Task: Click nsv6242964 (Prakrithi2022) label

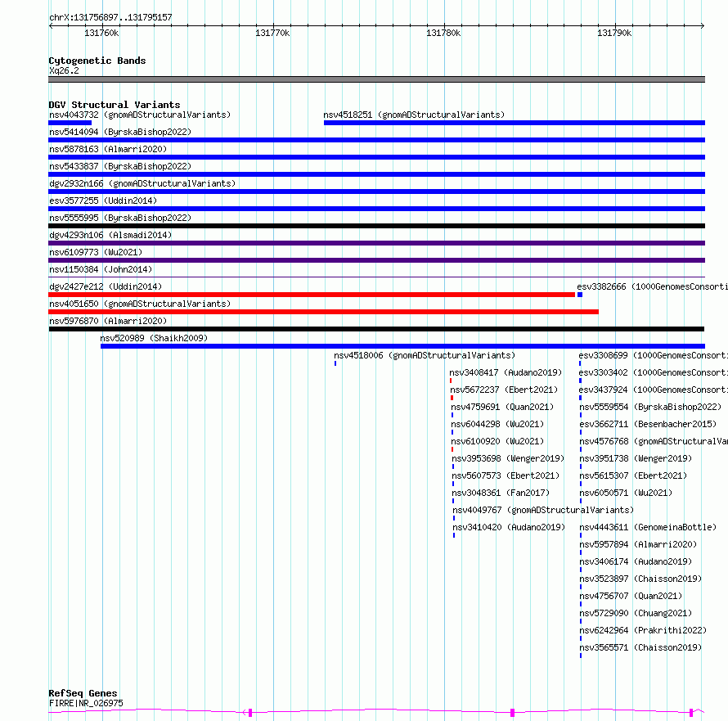Action: tap(643, 630)
